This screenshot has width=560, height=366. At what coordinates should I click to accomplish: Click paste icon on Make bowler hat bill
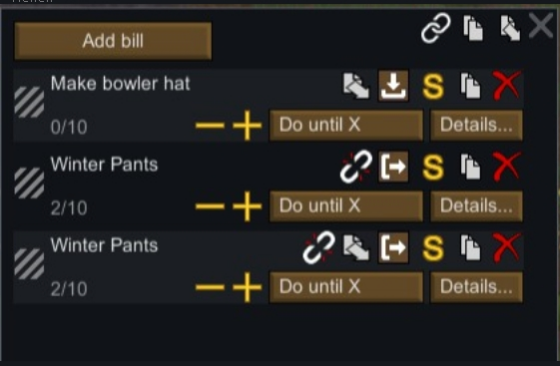356,86
